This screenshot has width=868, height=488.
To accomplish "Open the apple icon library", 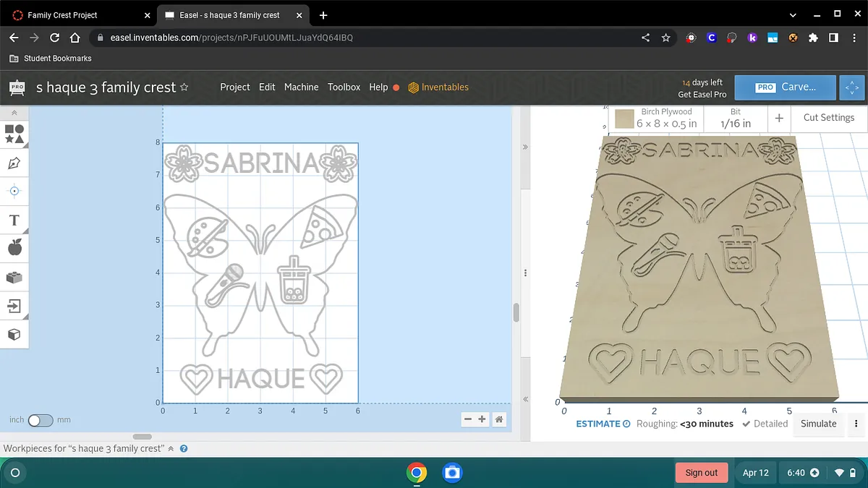I will pyautogui.click(x=14, y=249).
